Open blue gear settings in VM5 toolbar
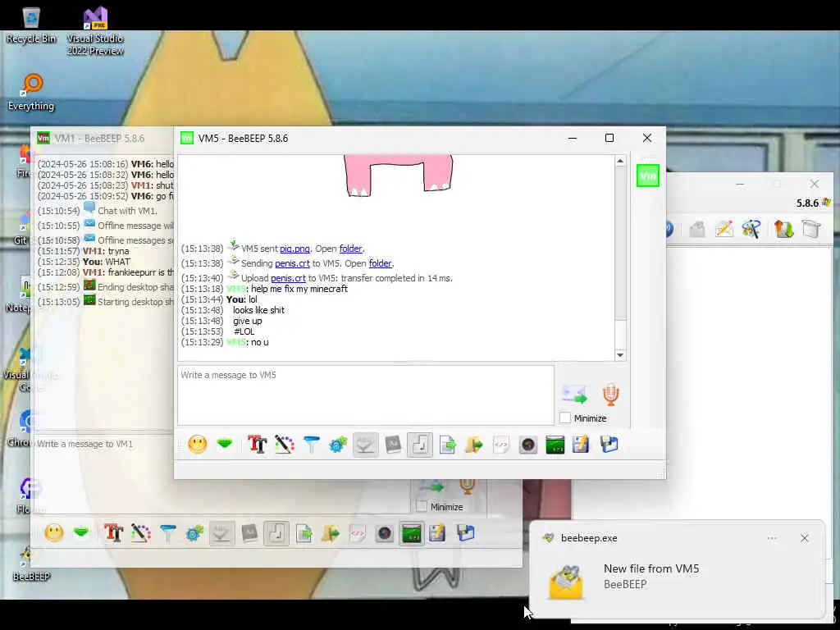 (339, 444)
